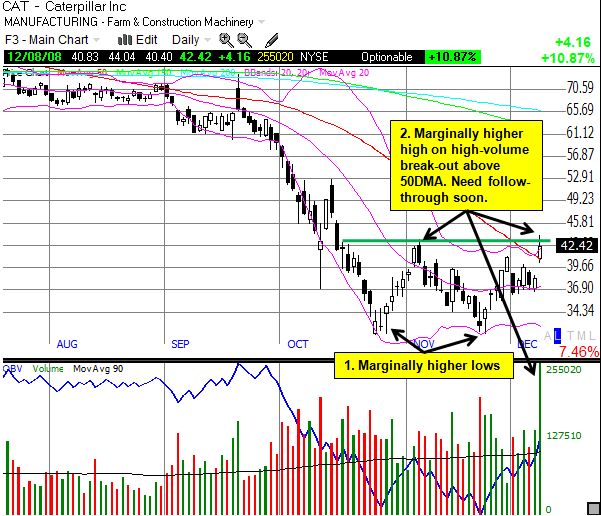Click the large +4.16 at top right

[573, 42]
